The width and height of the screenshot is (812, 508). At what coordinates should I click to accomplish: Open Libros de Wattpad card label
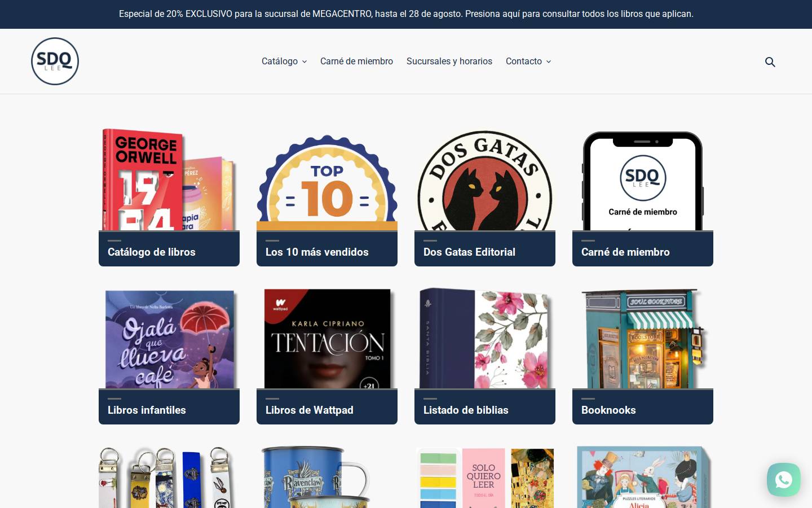coord(310,410)
